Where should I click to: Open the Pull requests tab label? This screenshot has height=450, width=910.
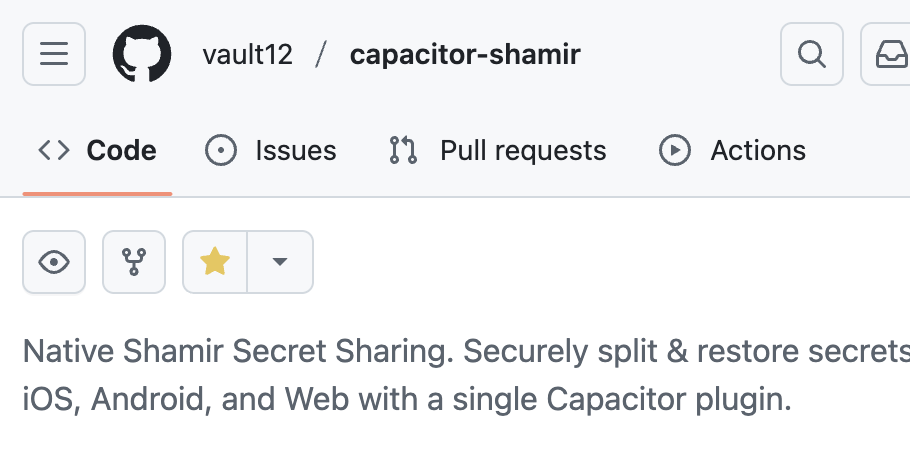[x=523, y=151]
